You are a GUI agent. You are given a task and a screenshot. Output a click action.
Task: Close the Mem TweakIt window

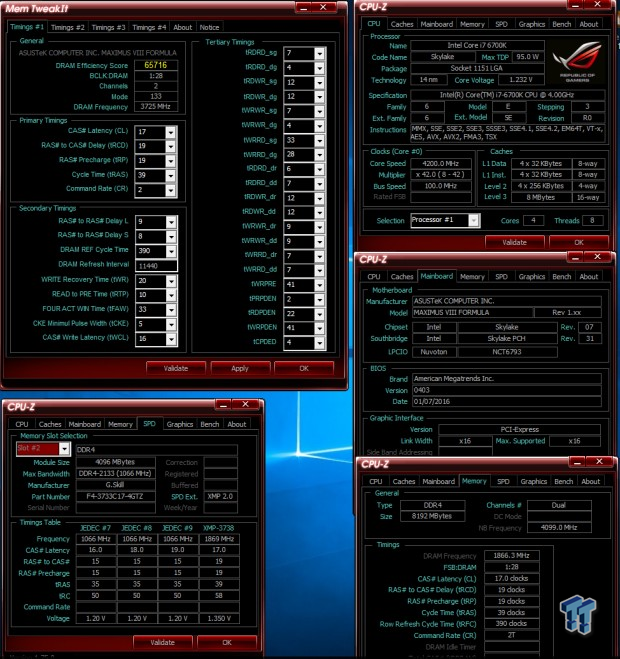tap(323, 8)
